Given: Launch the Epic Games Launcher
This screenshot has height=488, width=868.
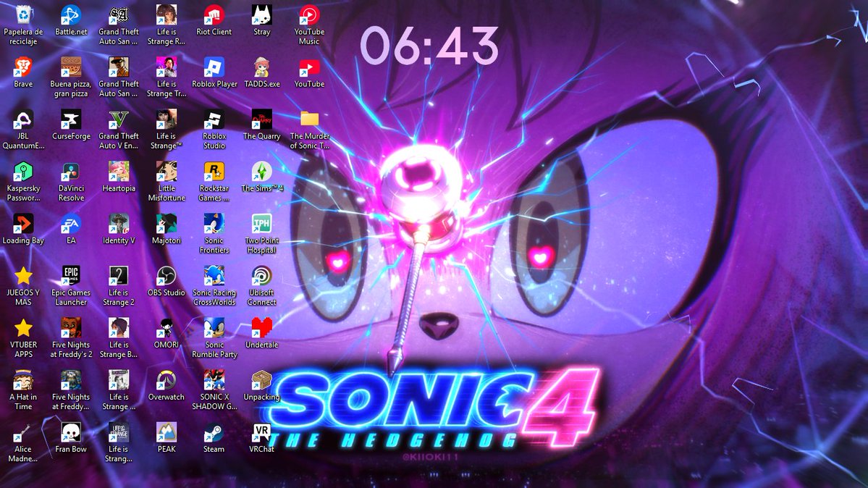Looking at the screenshot, I should tap(71, 277).
